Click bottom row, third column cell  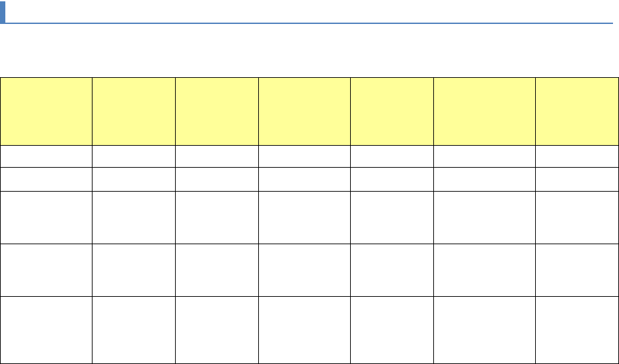tap(217, 330)
